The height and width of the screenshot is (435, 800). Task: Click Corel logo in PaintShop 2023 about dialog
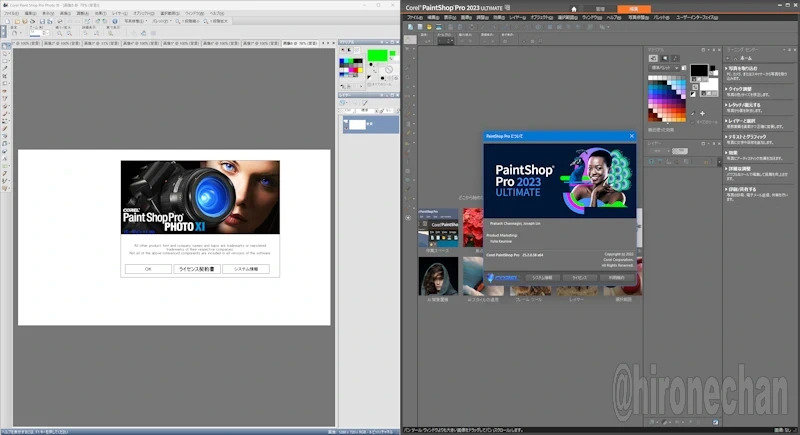[503, 278]
